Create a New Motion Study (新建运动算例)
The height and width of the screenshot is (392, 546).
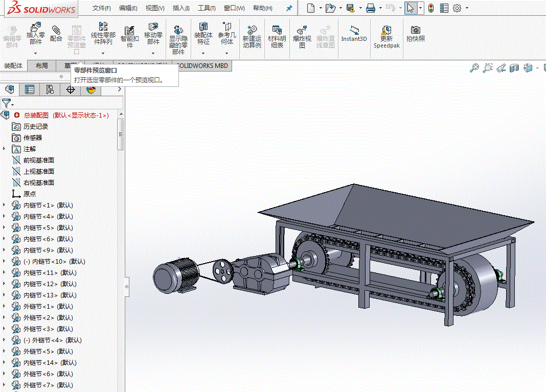coord(252,31)
